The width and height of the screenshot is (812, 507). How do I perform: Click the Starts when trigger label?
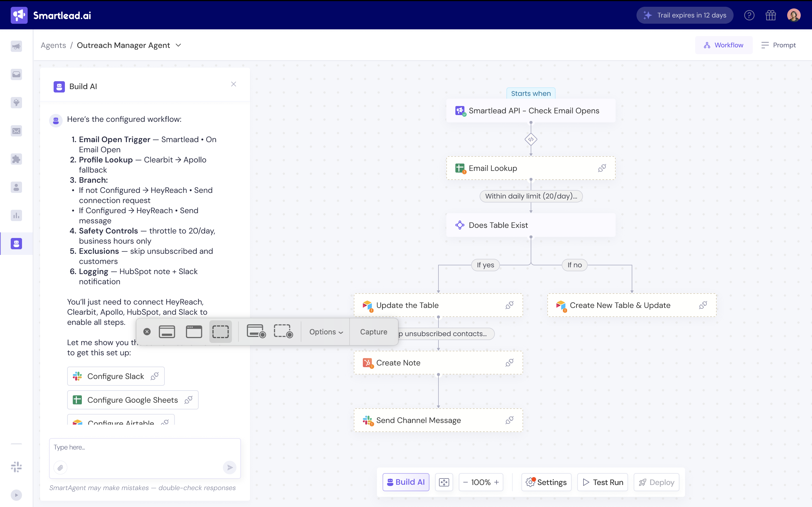click(531, 94)
